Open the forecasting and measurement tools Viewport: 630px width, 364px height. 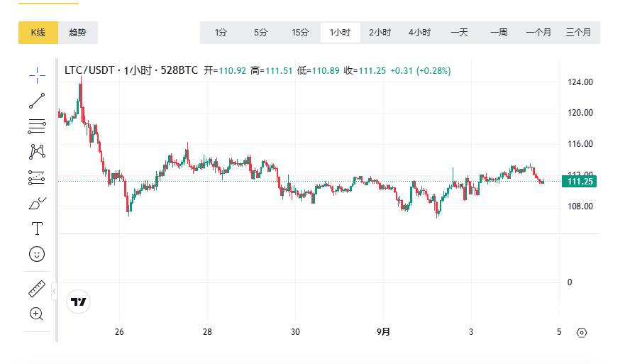[x=37, y=177]
